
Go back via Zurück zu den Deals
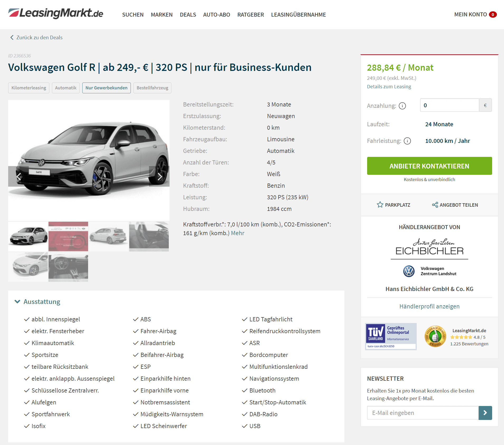[36, 37]
